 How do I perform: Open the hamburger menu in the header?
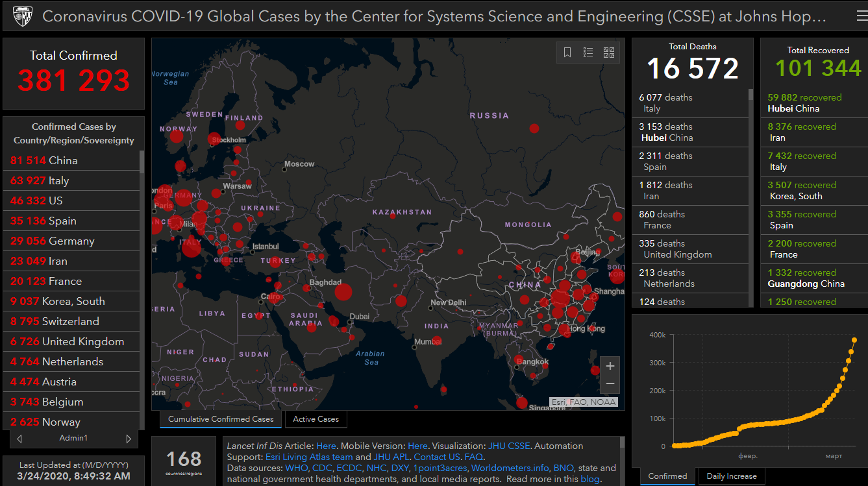(861, 17)
